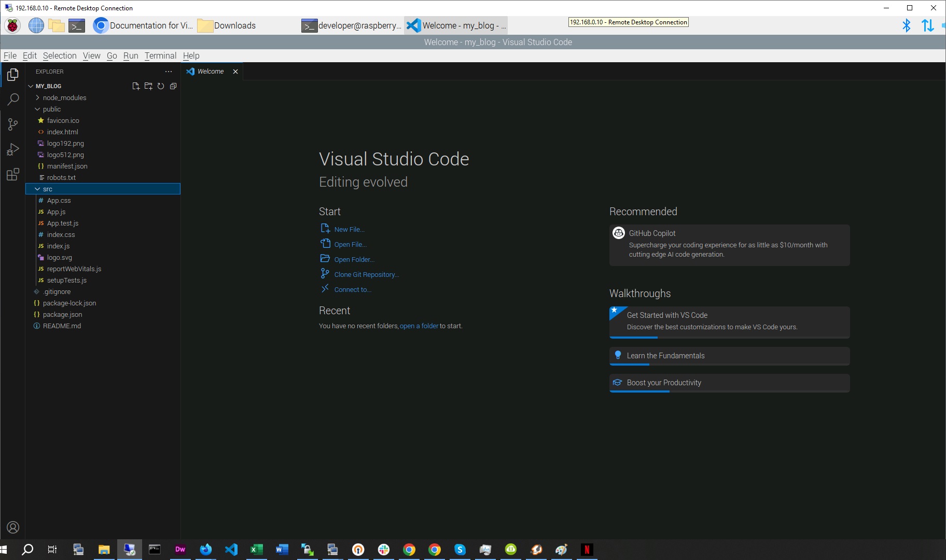Click the Connect to... link
946x560 pixels.
[x=353, y=289]
